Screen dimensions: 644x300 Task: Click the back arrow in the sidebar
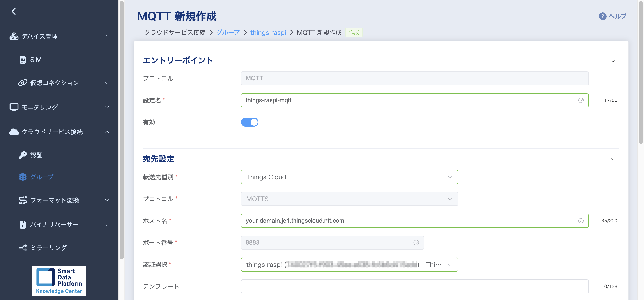[x=14, y=11]
